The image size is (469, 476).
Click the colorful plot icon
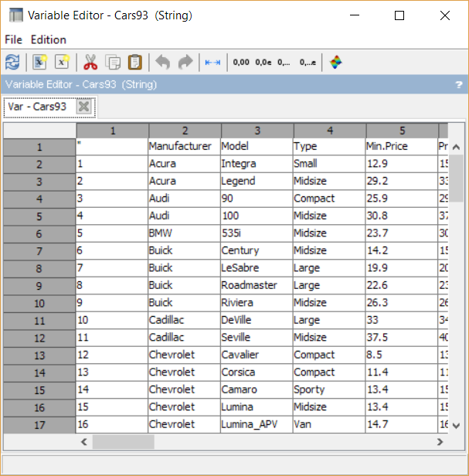click(335, 63)
